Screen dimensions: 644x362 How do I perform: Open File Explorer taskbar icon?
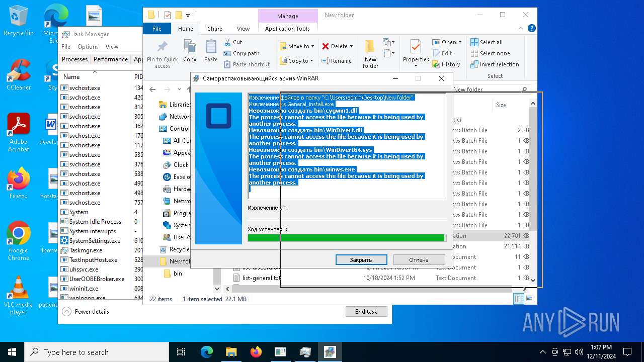tap(231, 352)
